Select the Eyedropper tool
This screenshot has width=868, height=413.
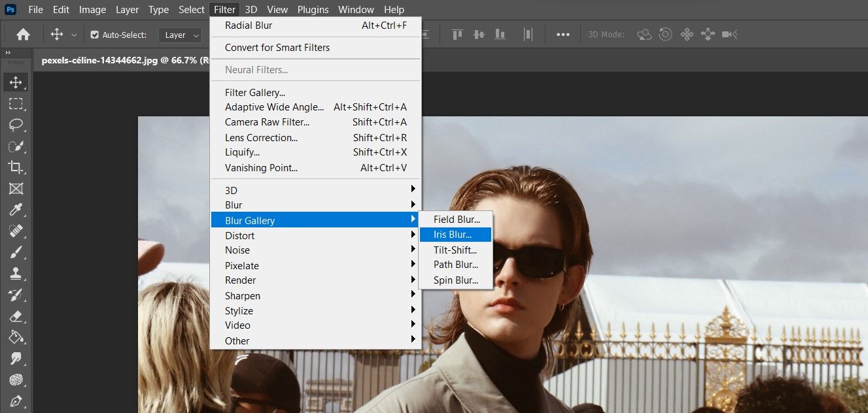[x=16, y=210]
